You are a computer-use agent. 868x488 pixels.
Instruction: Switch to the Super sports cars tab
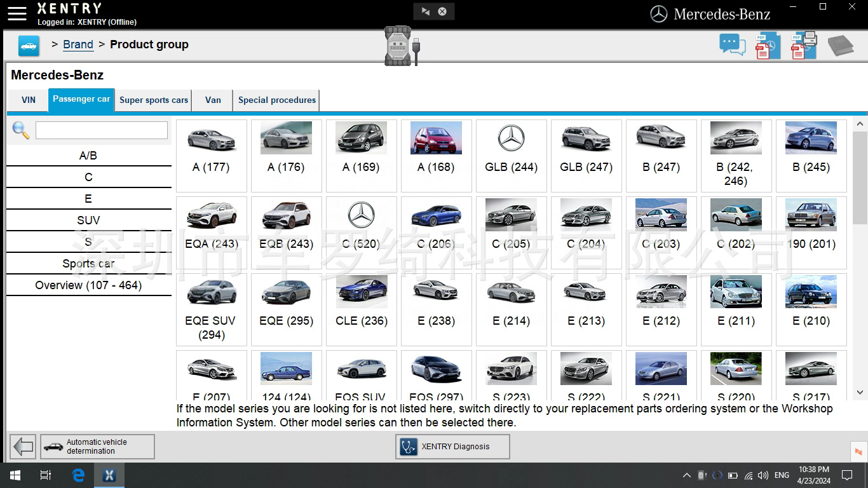[x=154, y=100]
